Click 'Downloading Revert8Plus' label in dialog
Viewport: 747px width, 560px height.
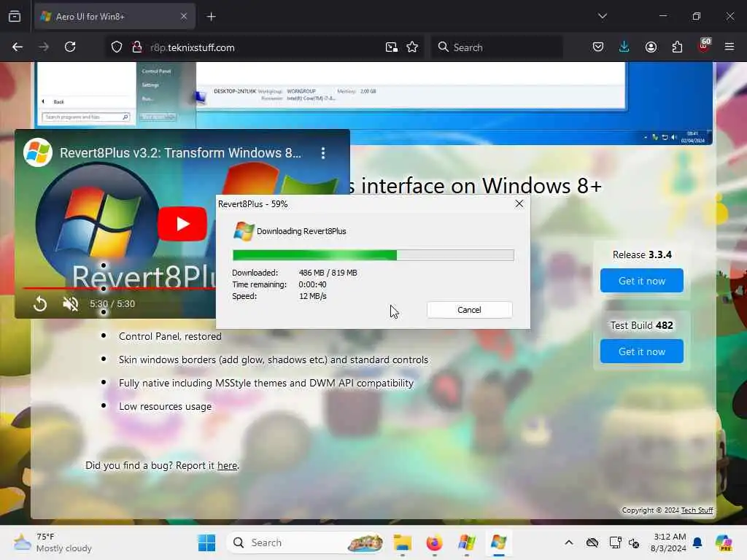point(301,231)
